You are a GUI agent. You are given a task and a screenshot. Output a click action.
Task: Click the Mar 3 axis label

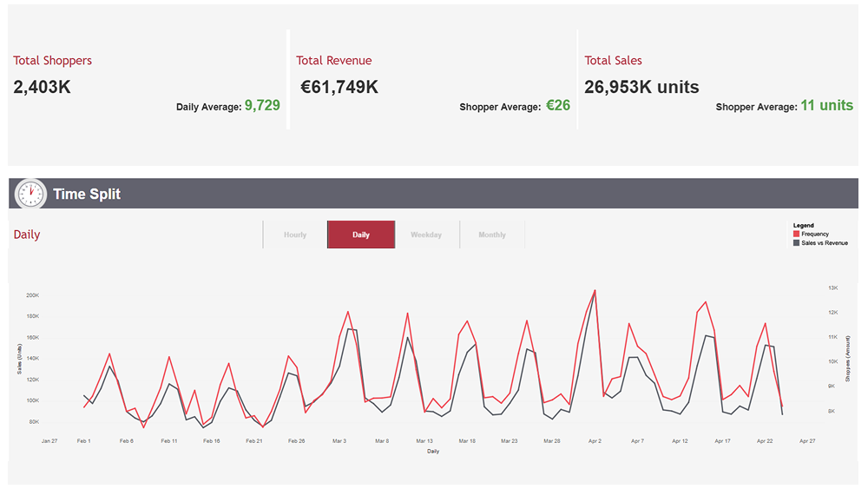tap(339, 441)
